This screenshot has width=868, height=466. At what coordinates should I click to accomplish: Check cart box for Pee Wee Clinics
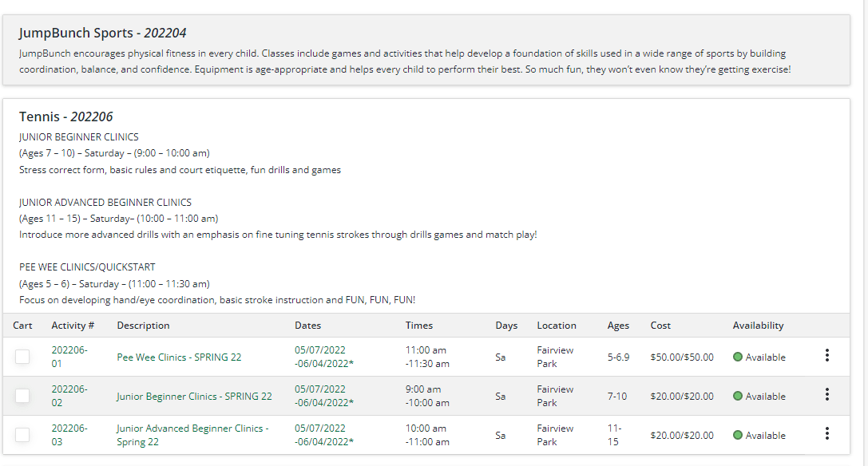click(22, 357)
